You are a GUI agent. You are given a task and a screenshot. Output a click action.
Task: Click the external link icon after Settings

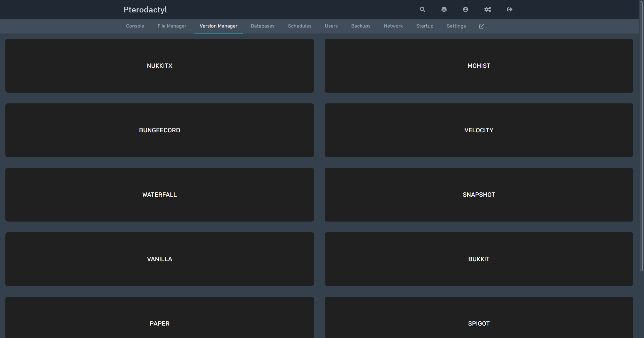click(x=481, y=26)
